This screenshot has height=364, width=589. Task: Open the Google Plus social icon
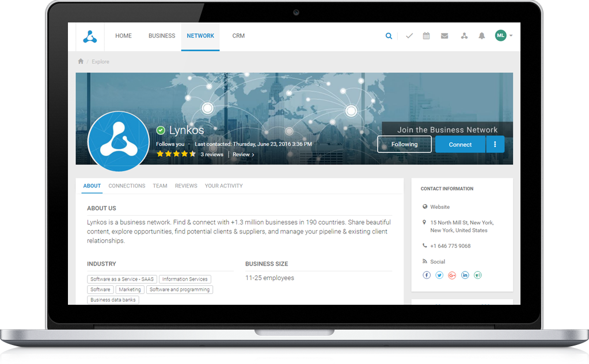click(453, 275)
